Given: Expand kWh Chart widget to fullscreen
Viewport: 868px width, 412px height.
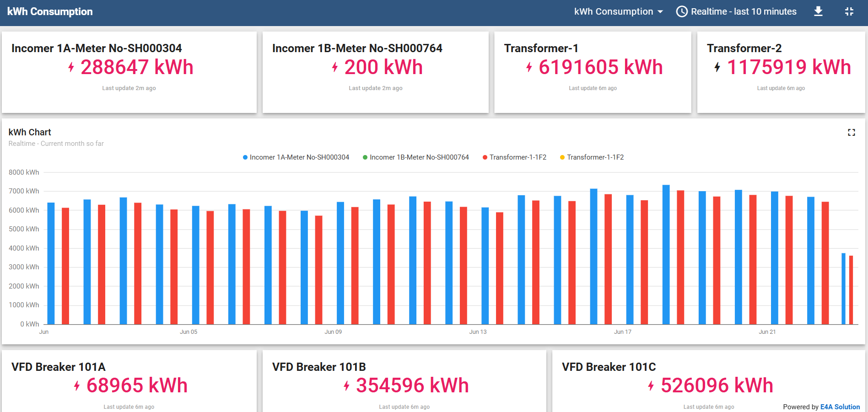Looking at the screenshot, I should 851,132.
